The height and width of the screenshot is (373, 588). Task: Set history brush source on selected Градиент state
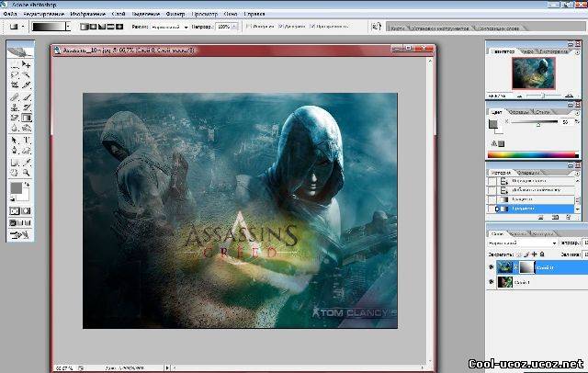pos(492,209)
